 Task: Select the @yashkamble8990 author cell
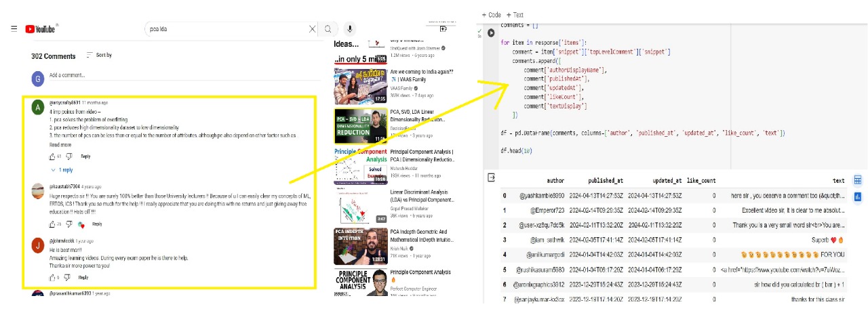pos(542,196)
